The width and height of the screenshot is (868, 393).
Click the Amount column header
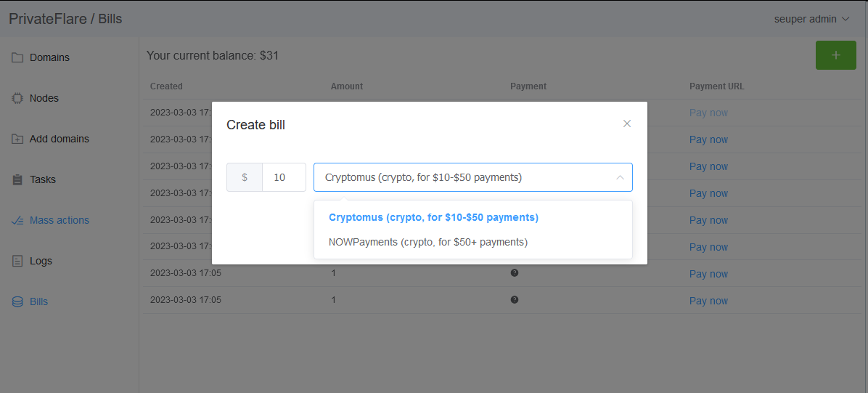click(x=346, y=86)
